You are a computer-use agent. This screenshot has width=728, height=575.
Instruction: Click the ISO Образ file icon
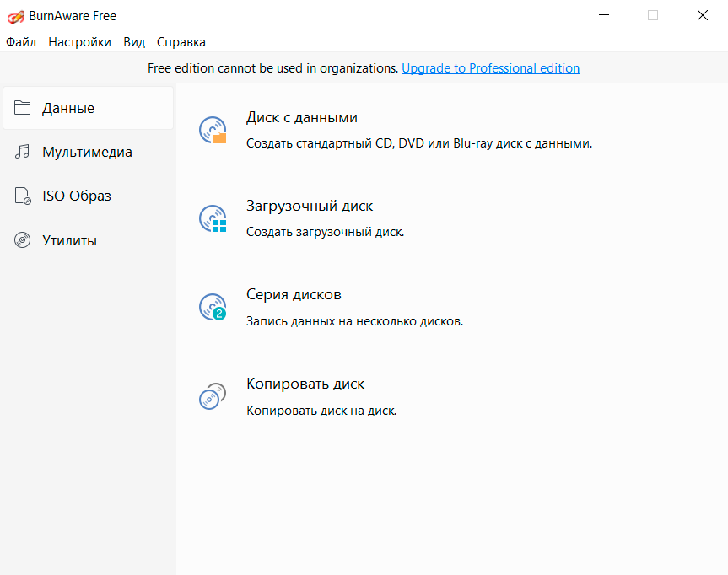22,196
